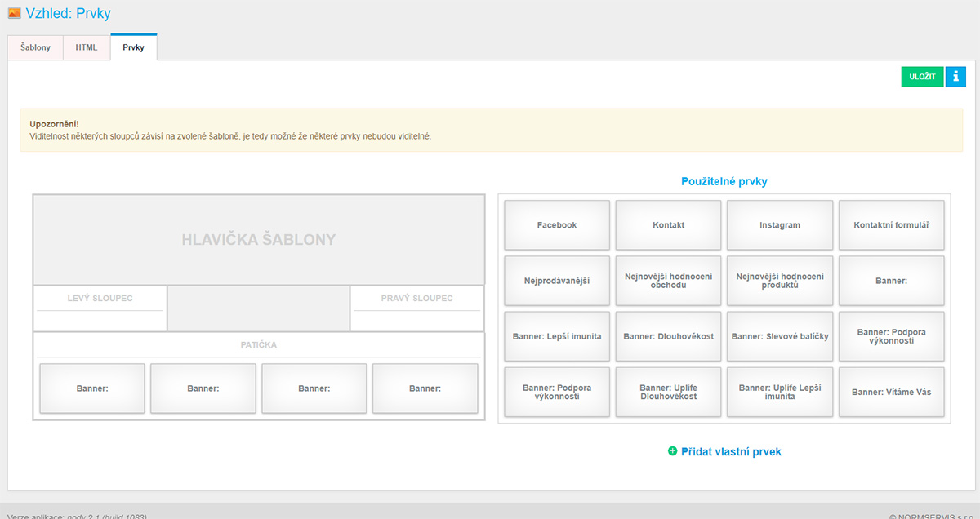
Task: Click the HLAVIČKA ŠABLONY header area
Action: pyautogui.click(x=258, y=240)
